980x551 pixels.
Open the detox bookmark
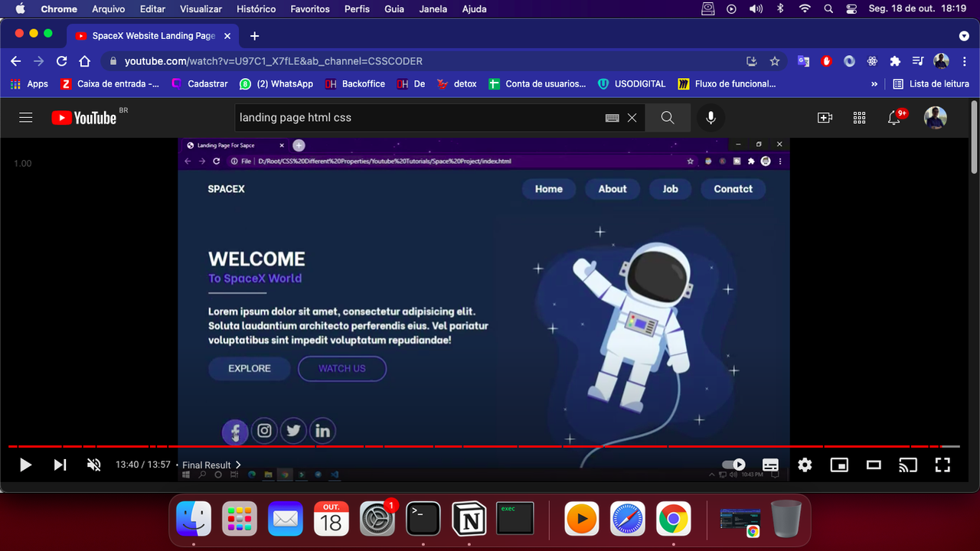point(457,84)
